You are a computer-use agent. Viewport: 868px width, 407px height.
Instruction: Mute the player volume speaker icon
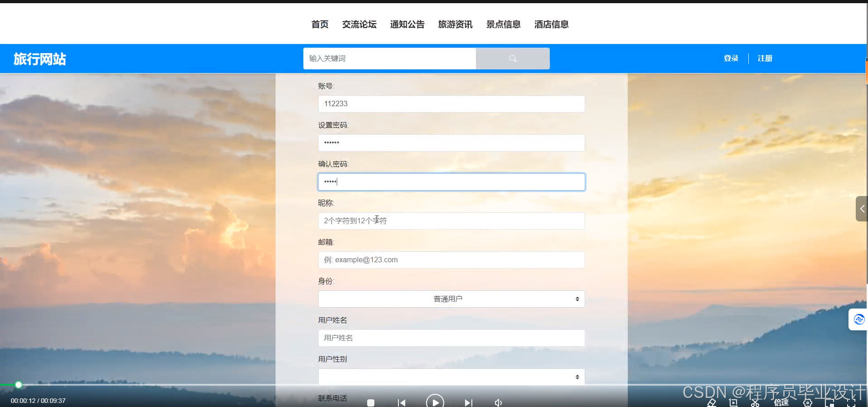(x=498, y=402)
